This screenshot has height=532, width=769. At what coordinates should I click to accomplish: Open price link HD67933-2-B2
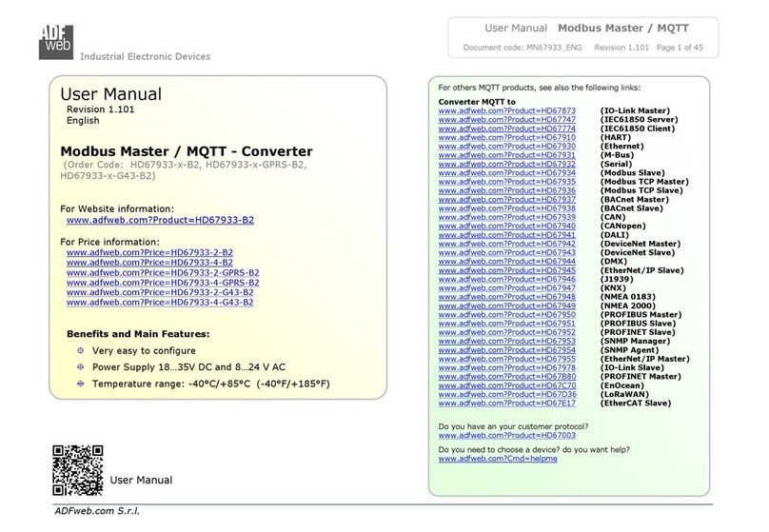point(149,252)
